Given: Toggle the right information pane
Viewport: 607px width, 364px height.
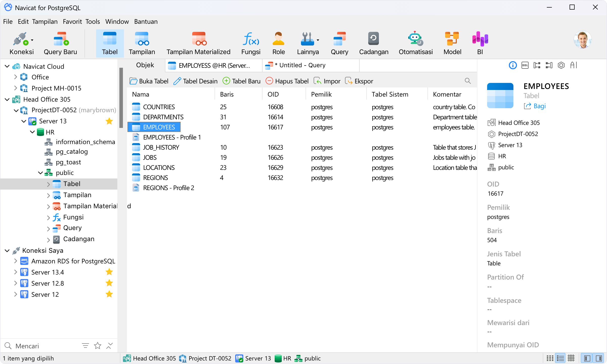Looking at the screenshot, I should click(598, 358).
